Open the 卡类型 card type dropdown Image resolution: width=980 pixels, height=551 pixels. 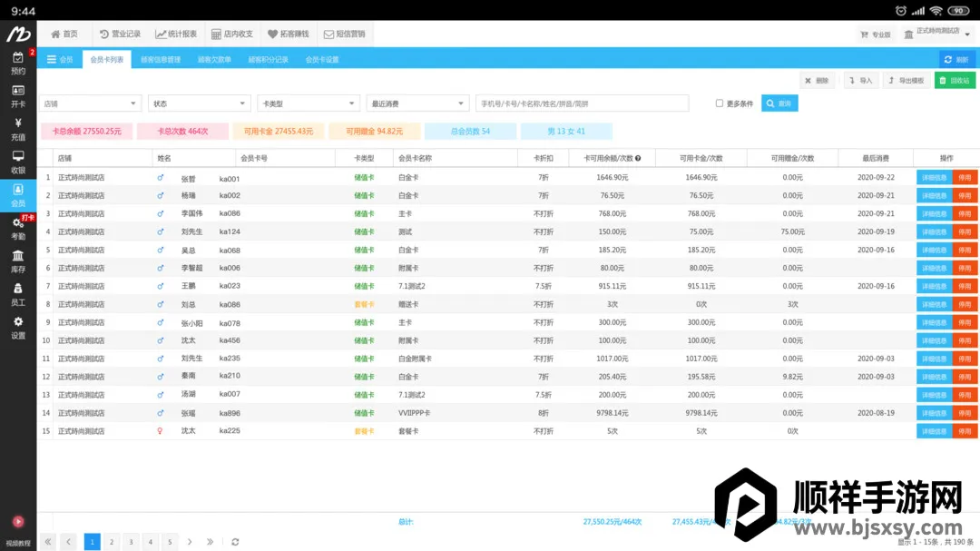pos(308,103)
